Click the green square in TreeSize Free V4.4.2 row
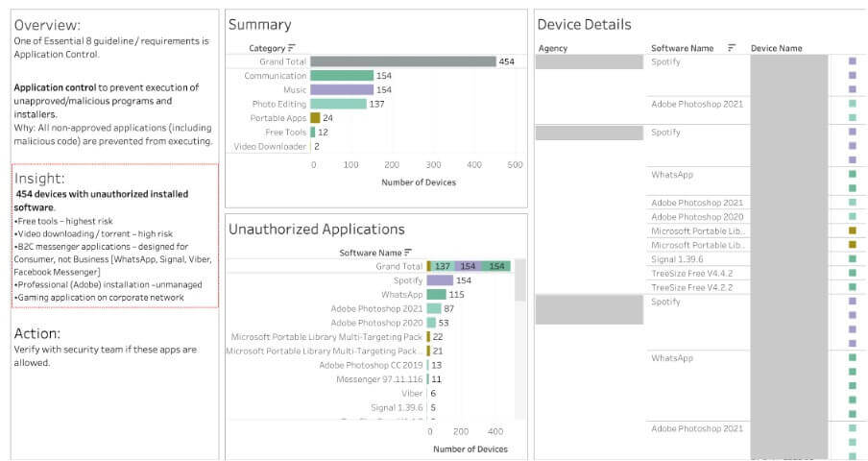 853,273
